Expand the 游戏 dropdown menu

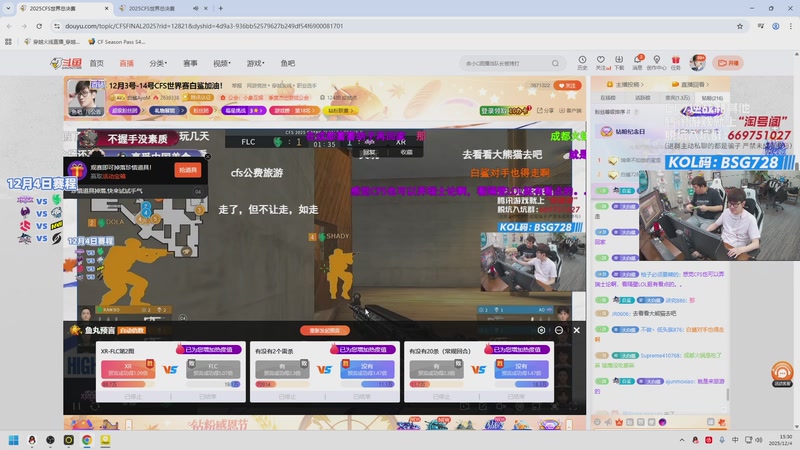pos(256,63)
